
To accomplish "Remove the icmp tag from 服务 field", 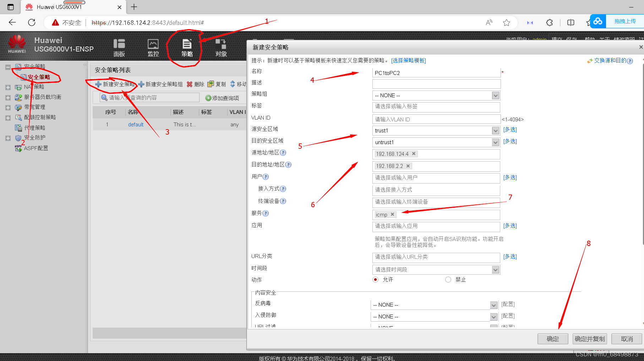I will [393, 214].
